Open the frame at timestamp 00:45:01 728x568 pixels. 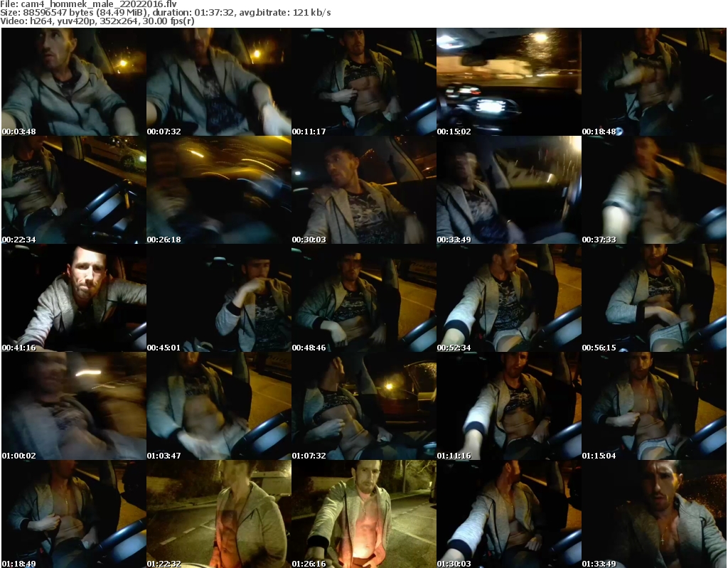coord(219,298)
